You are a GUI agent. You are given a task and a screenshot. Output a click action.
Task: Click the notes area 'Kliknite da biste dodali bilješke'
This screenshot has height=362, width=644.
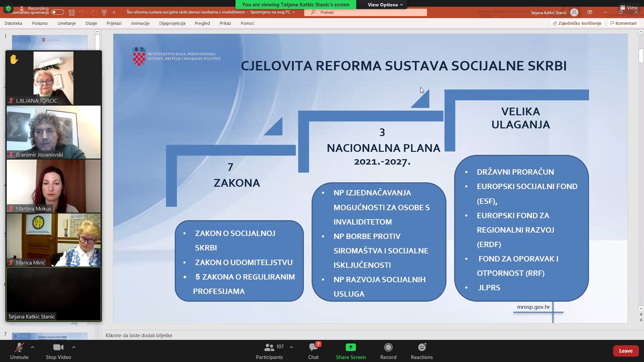click(139, 335)
